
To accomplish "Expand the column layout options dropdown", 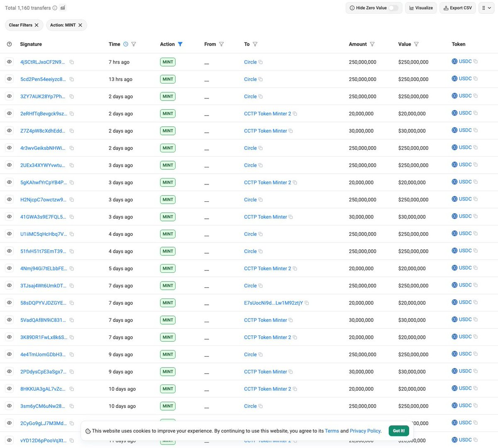I will [x=486, y=8].
